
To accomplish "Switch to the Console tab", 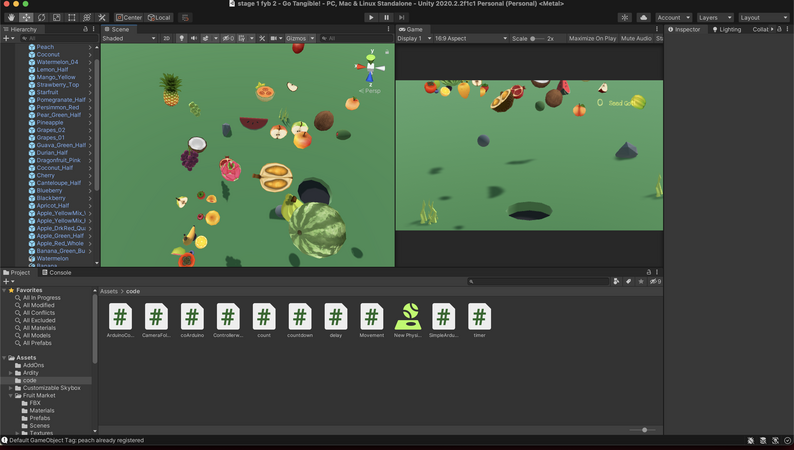I will 56,272.
